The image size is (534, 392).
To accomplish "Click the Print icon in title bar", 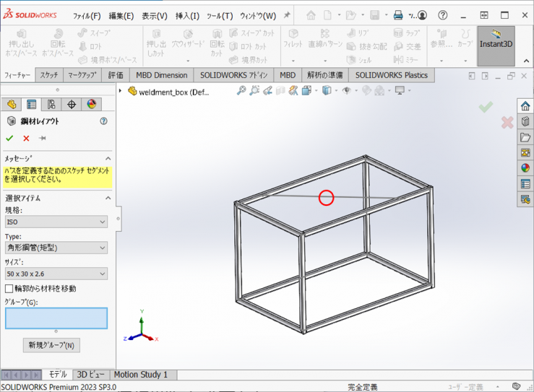I will tap(397, 15).
